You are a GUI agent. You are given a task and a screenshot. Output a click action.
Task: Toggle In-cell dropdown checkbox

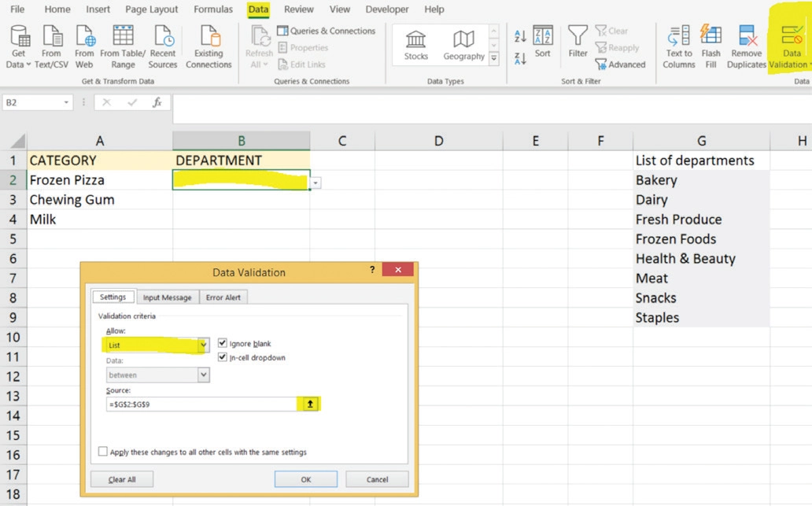pyautogui.click(x=223, y=357)
